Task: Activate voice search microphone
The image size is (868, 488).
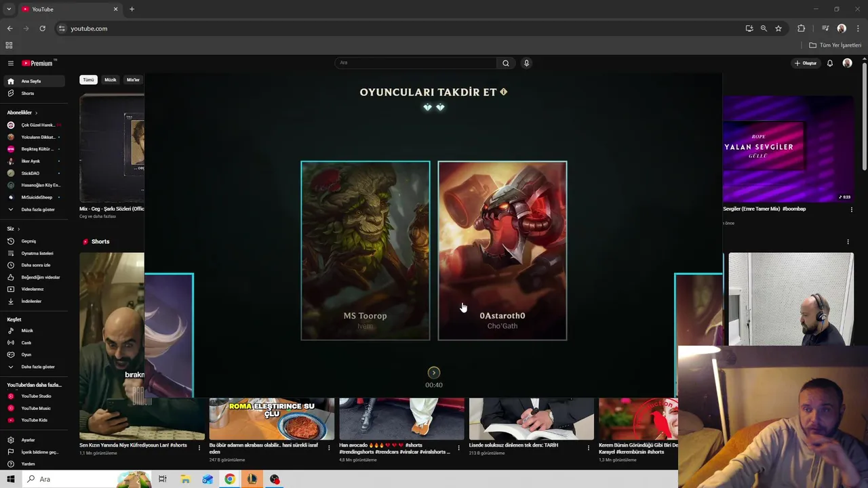Action: (x=526, y=63)
